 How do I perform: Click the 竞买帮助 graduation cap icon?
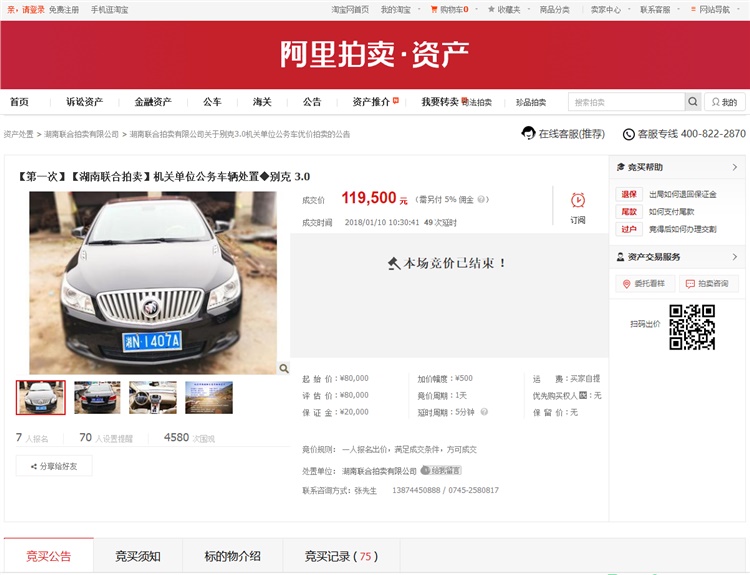(621, 167)
